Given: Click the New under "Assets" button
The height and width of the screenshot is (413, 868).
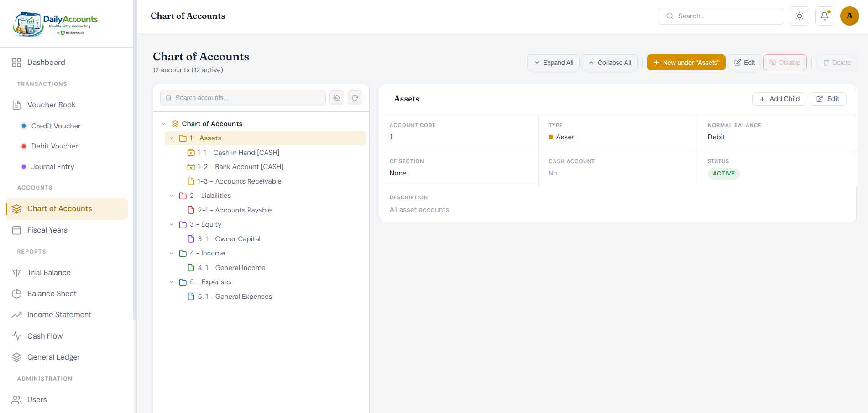Looking at the screenshot, I should click(x=686, y=62).
